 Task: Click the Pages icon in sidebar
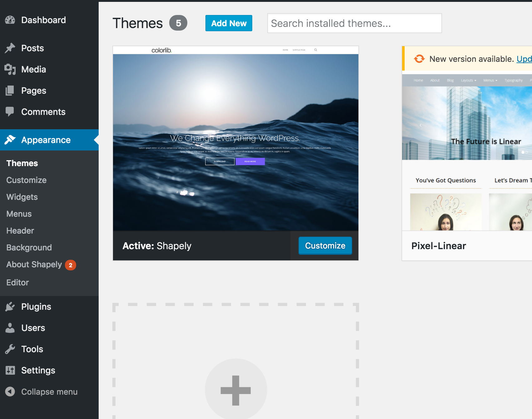point(10,91)
